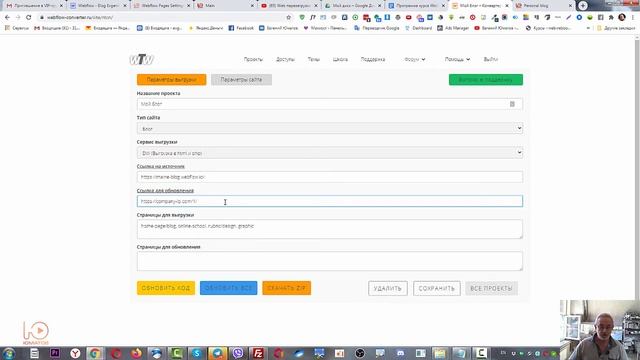This screenshot has width=640, height=360.
Task: Go back with the browser back arrow
Action: point(7,17)
